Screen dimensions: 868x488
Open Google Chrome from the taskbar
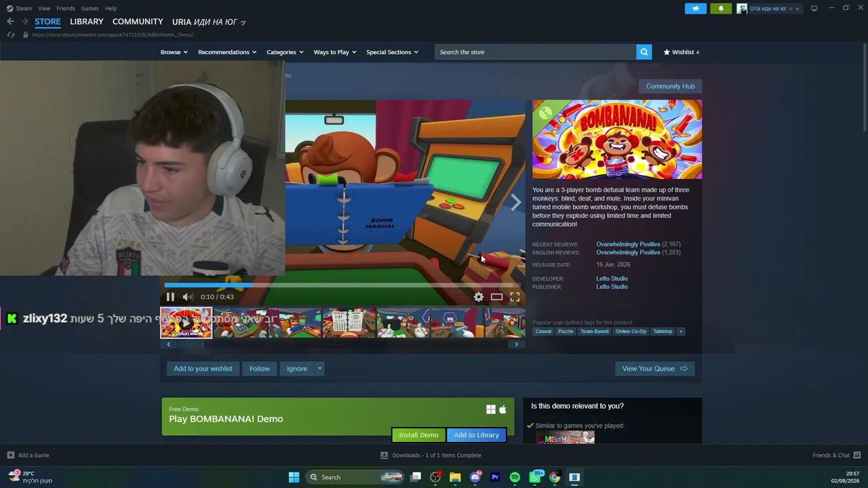555,477
